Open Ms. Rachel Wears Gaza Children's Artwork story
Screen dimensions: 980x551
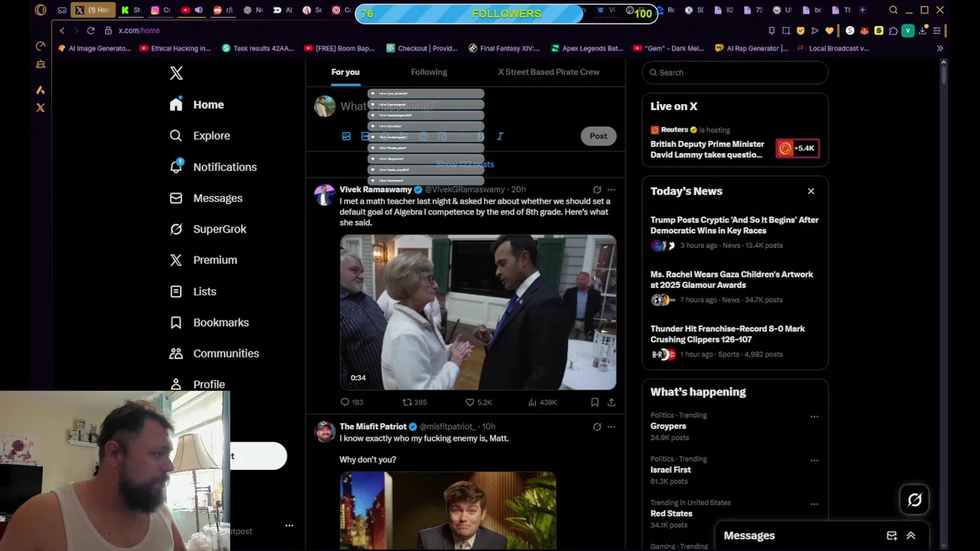732,279
